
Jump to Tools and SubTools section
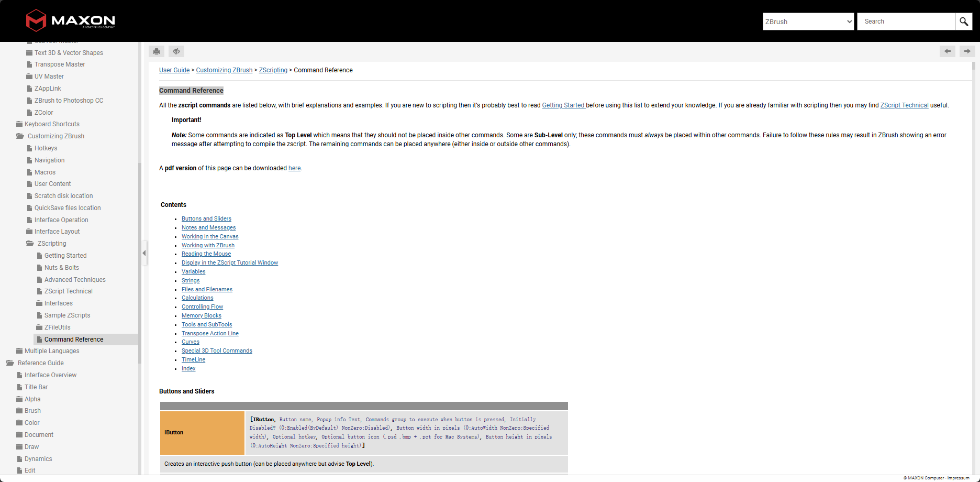(207, 325)
